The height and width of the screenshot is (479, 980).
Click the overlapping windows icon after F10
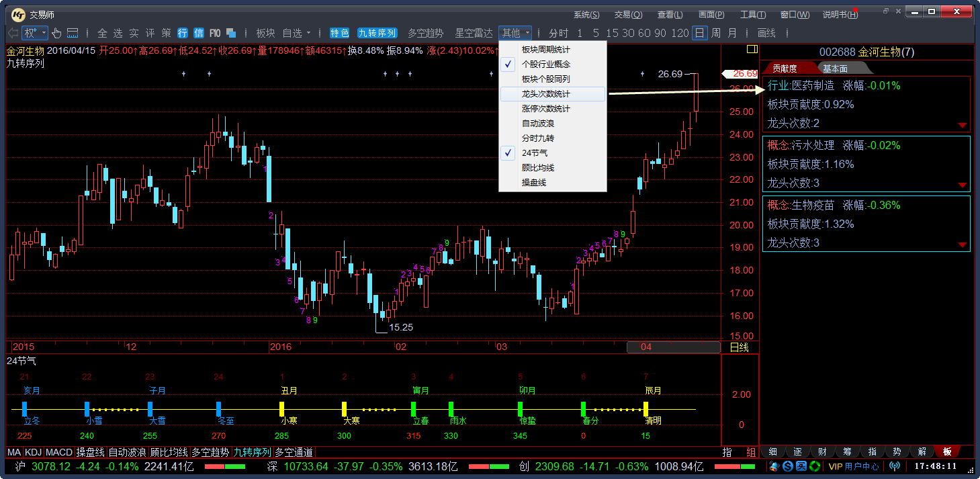tap(230, 33)
